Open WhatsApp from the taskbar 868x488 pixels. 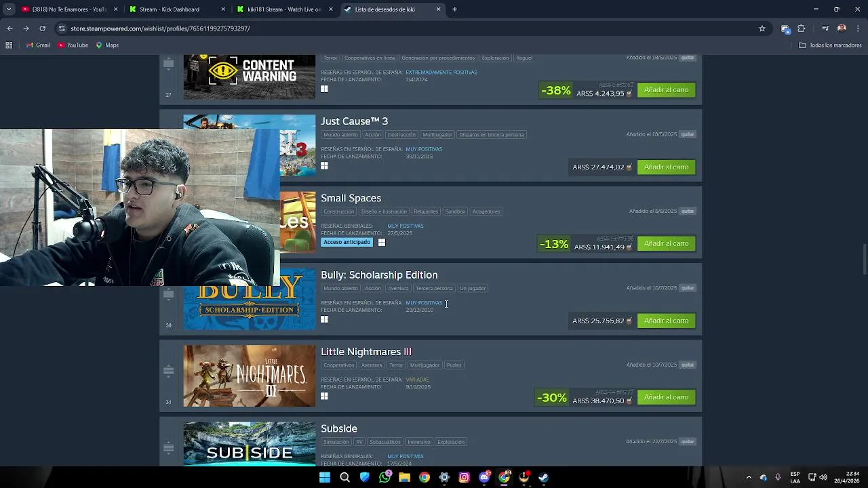384,477
